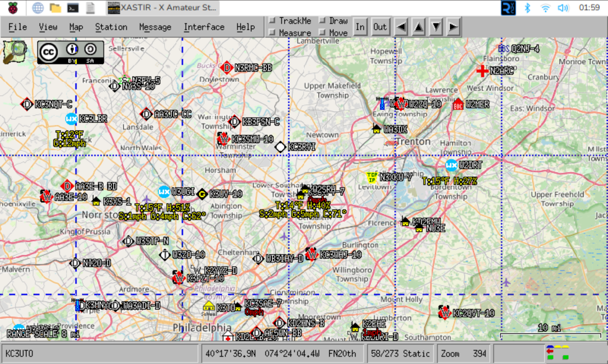Click the Creative Commons license badge
Screen dimensions: 608x364
pyautogui.click(x=71, y=52)
